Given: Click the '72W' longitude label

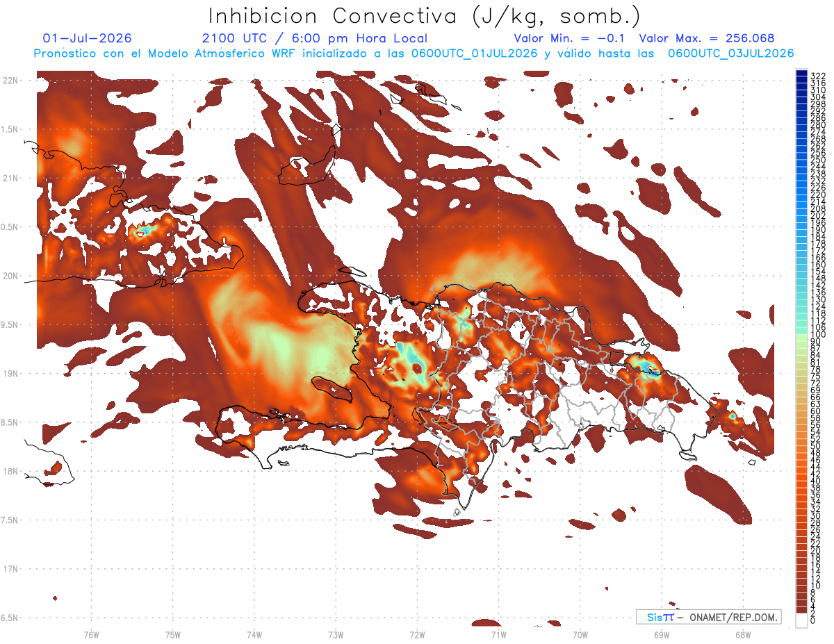Looking at the screenshot, I should [x=417, y=635].
